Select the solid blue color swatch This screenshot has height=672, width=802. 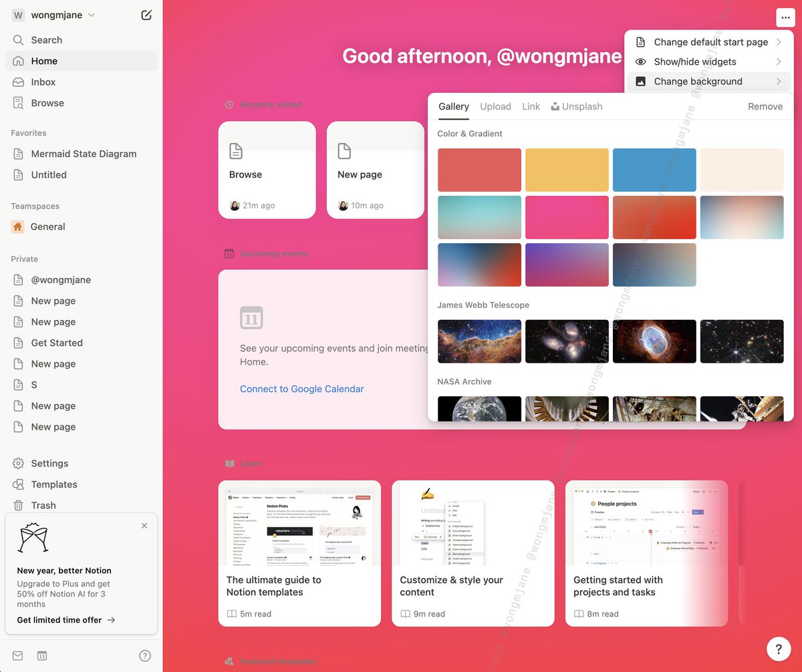click(x=654, y=170)
